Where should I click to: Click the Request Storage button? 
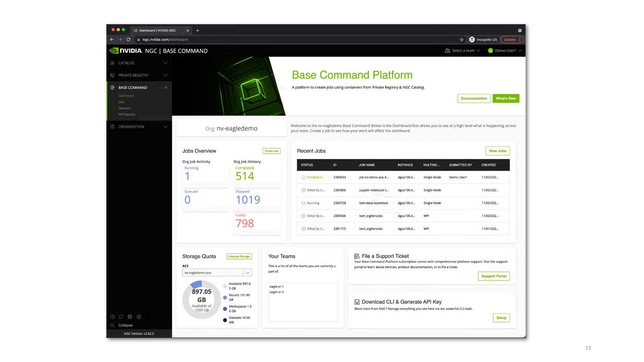click(x=239, y=256)
